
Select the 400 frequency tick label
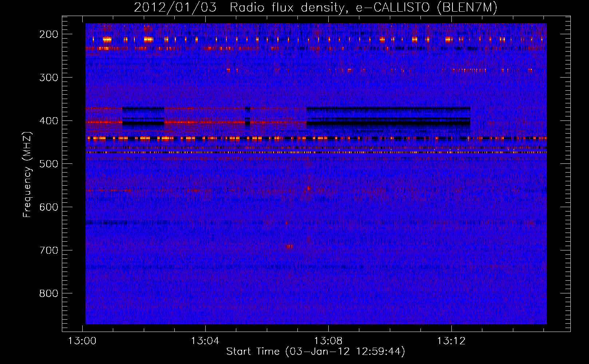click(x=49, y=121)
